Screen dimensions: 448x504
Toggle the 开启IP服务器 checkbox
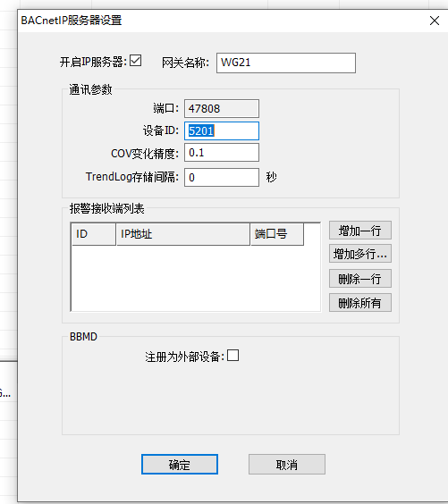(135, 61)
